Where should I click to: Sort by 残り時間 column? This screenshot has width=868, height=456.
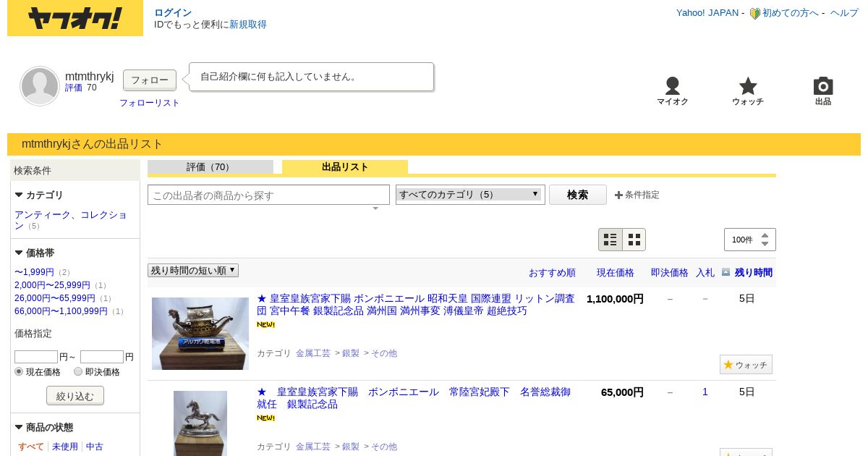pos(754,273)
